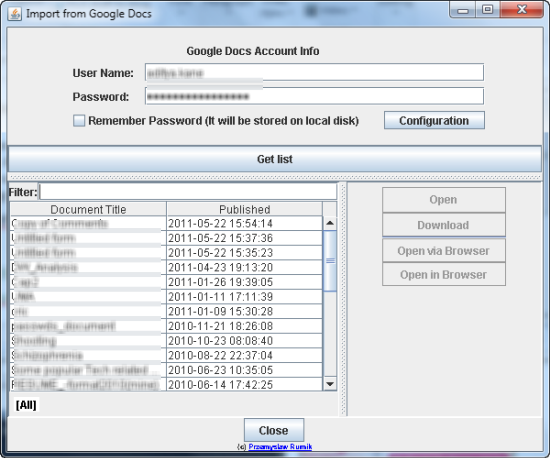
Task: Click into the Password field
Action: point(314,96)
